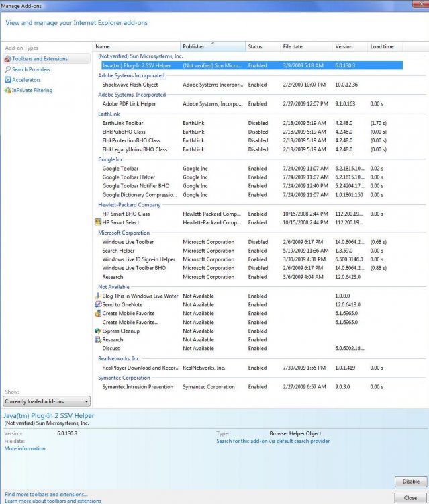Click the Adobe Systems Incorporated group heading

pos(132,75)
